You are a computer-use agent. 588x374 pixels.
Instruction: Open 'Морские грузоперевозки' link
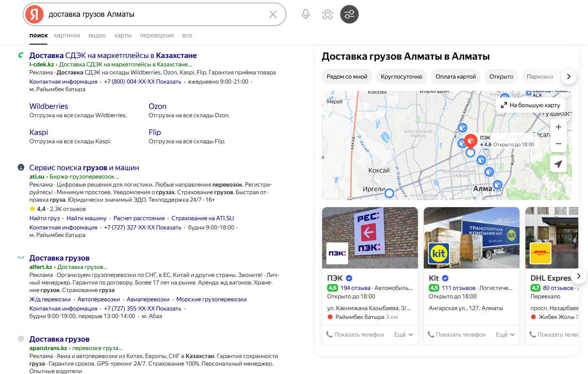[212, 299]
